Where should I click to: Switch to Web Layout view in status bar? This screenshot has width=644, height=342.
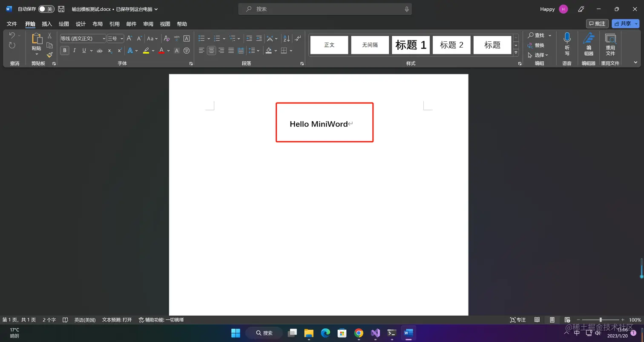[x=567, y=320]
